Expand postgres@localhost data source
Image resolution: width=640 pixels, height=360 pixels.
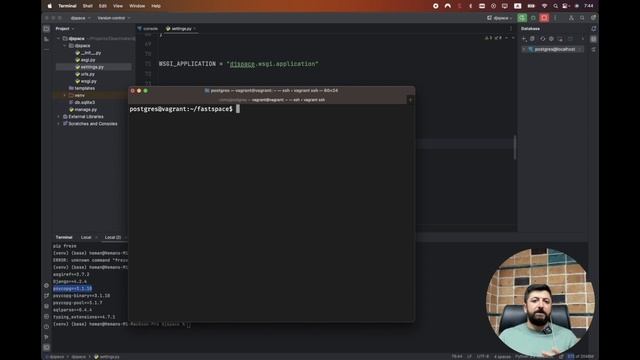(524, 49)
